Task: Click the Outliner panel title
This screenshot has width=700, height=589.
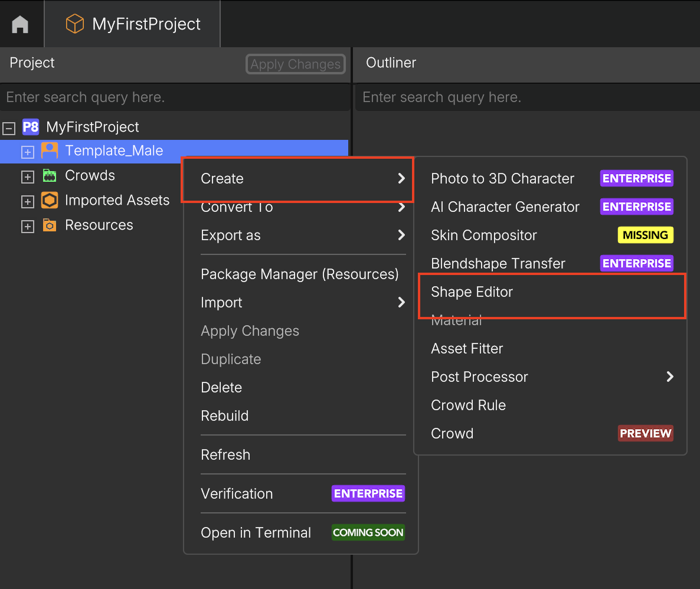Action: (391, 63)
